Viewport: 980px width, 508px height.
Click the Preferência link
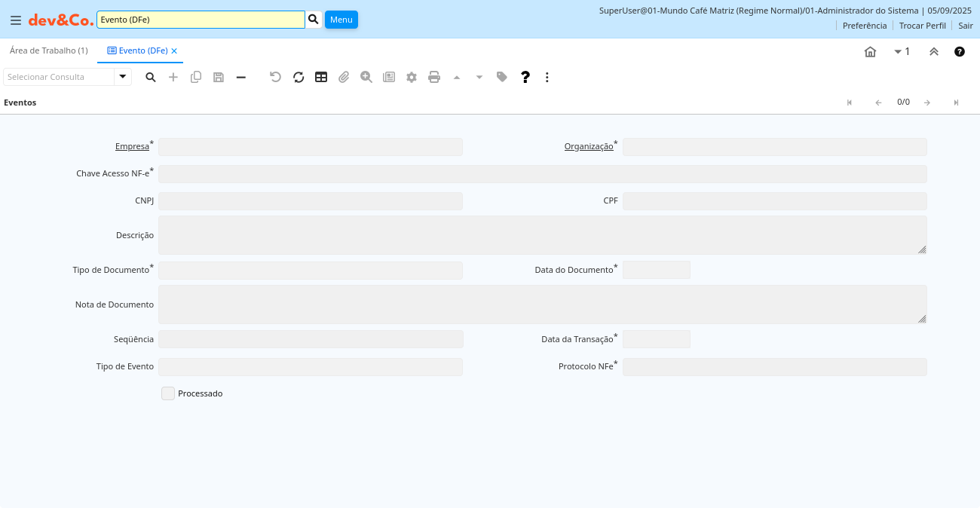coord(865,26)
